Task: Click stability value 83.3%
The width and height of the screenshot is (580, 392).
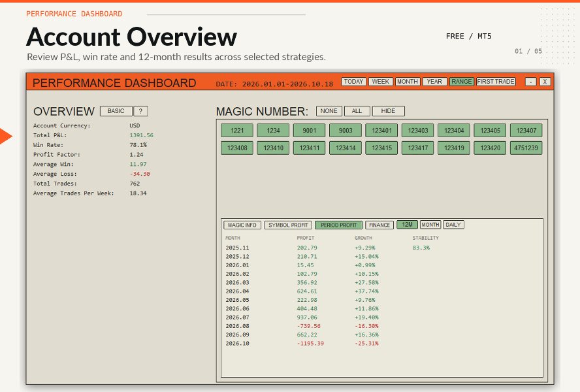Action: pyautogui.click(x=421, y=248)
